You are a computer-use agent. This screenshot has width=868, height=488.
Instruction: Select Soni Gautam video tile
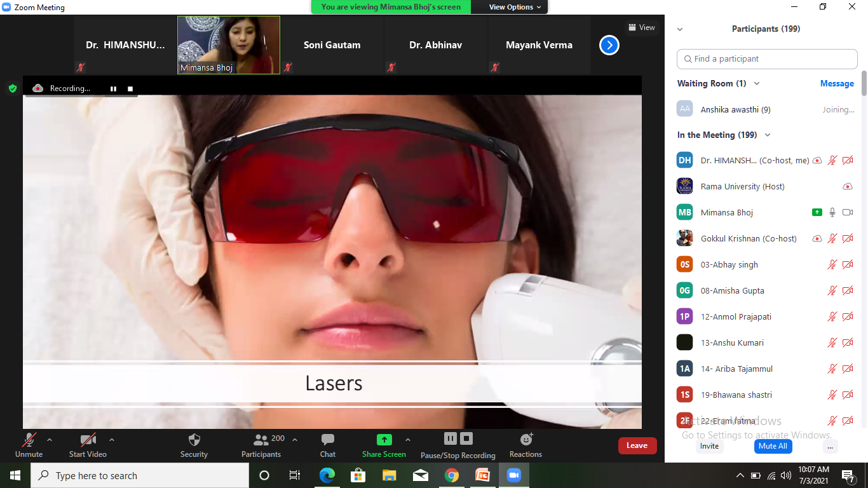click(332, 45)
